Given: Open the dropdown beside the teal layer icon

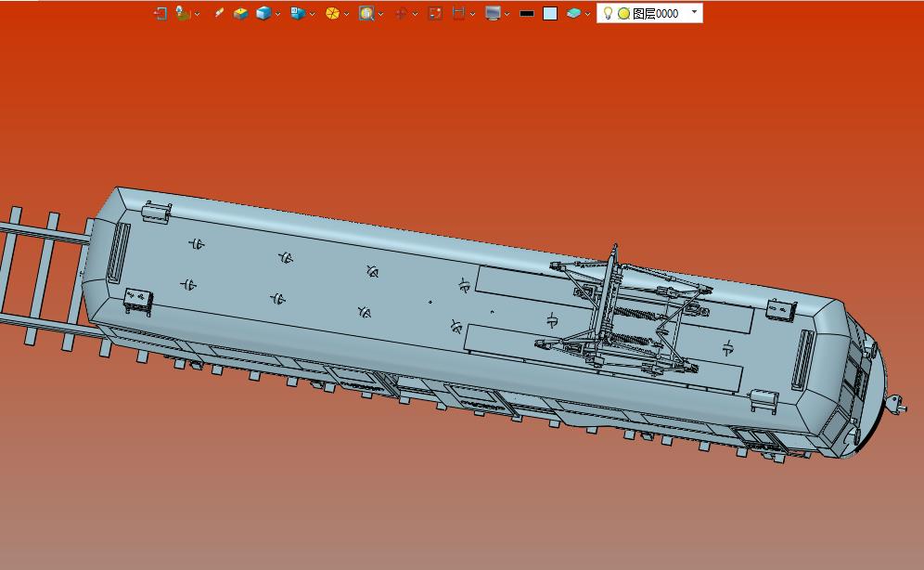Looking at the screenshot, I should pyautogui.click(x=587, y=14).
